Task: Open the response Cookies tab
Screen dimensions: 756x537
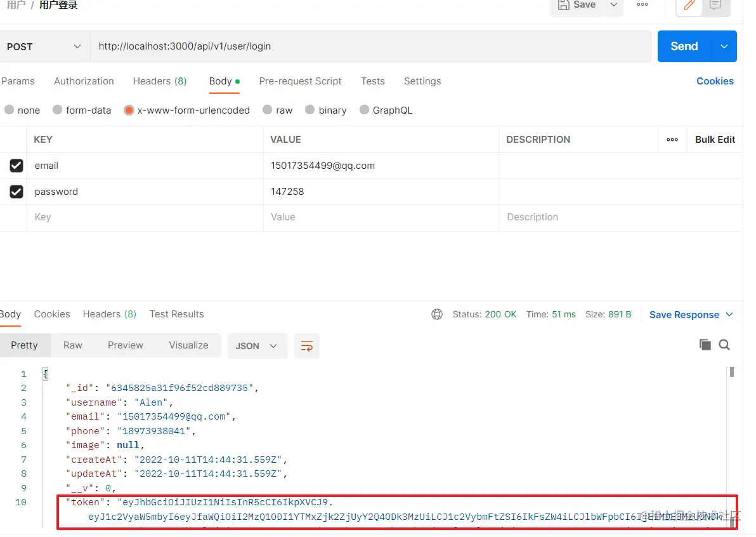Action: [52, 315]
